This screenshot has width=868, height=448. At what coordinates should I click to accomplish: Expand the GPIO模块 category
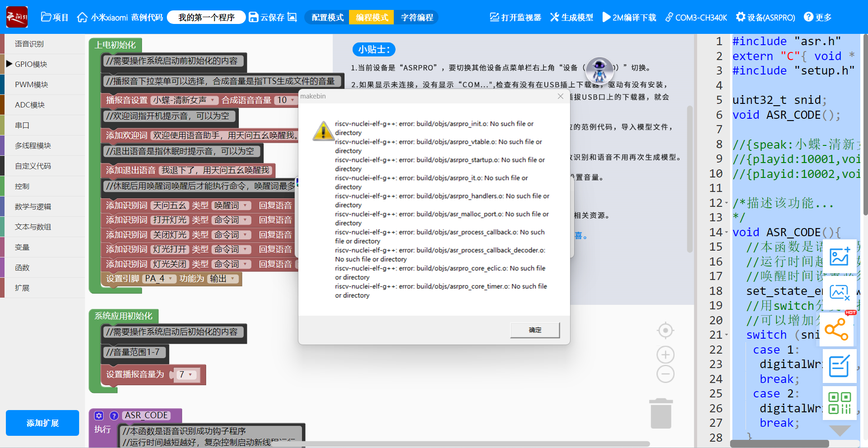[42, 64]
